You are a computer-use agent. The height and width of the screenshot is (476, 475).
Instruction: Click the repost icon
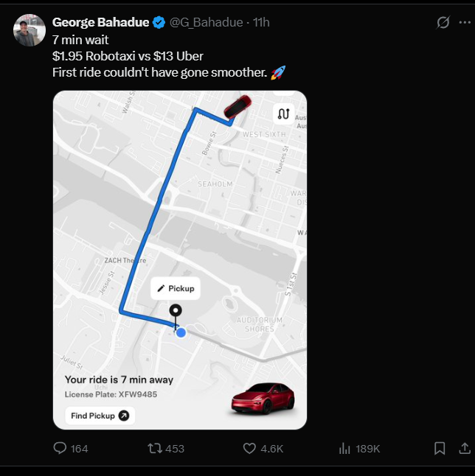pyautogui.click(x=156, y=448)
